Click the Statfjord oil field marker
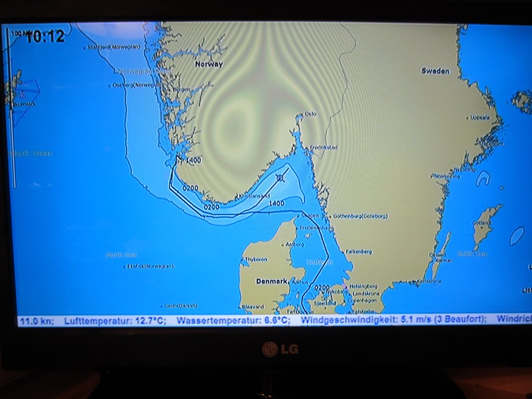The width and height of the screenshot is (532, 399). [x=84, y=47]
